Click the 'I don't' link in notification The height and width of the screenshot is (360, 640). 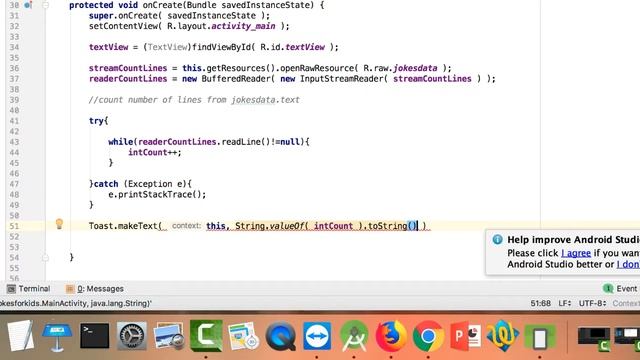(628, 264)
